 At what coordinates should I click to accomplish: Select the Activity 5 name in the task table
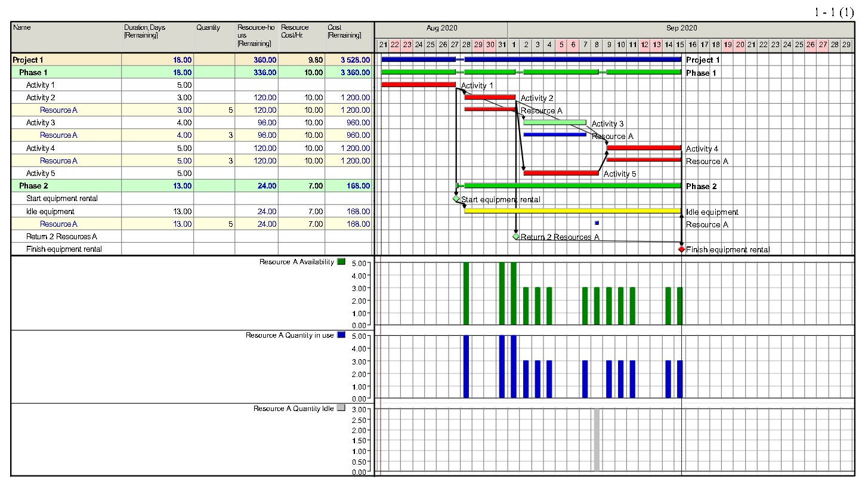41,173
